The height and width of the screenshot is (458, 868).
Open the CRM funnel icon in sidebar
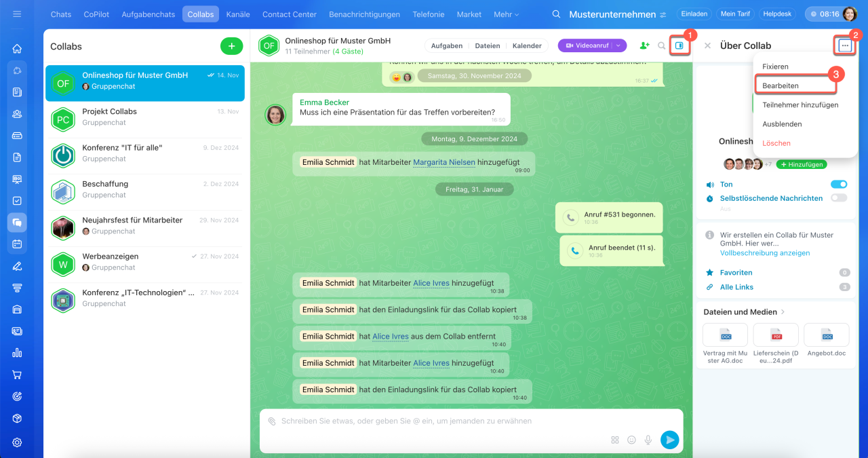pyautogui.click(x=17, y=288)
